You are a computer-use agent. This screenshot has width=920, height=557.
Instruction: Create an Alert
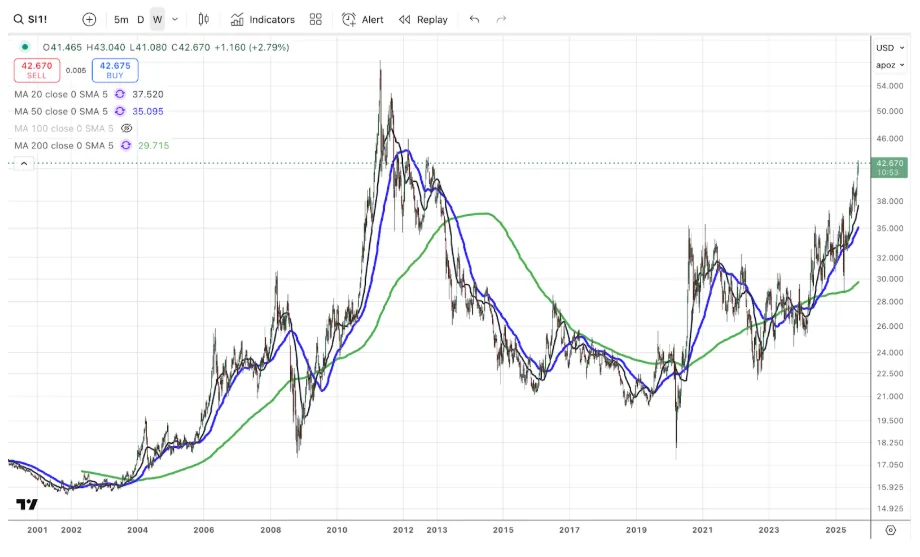(363, 19)
